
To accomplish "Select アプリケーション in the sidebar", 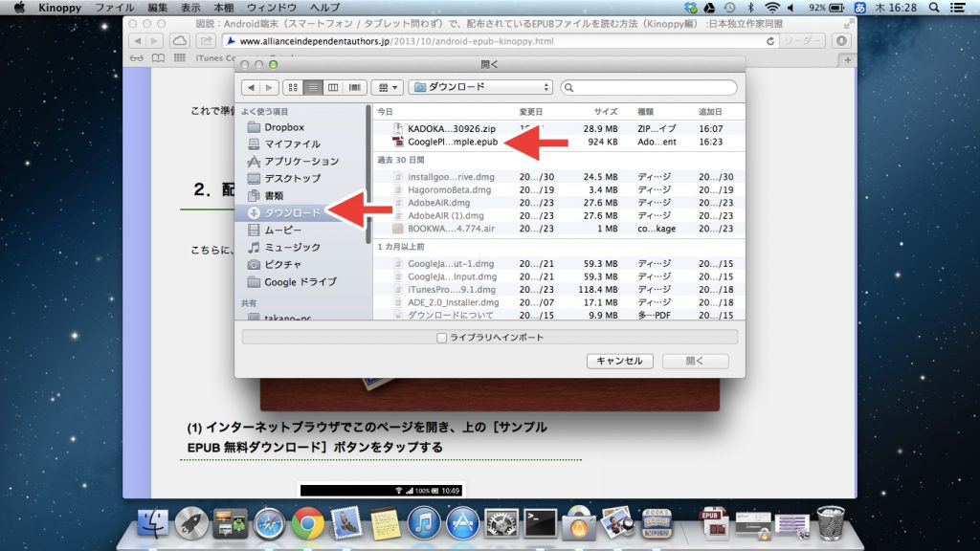I will coord(302,161).
